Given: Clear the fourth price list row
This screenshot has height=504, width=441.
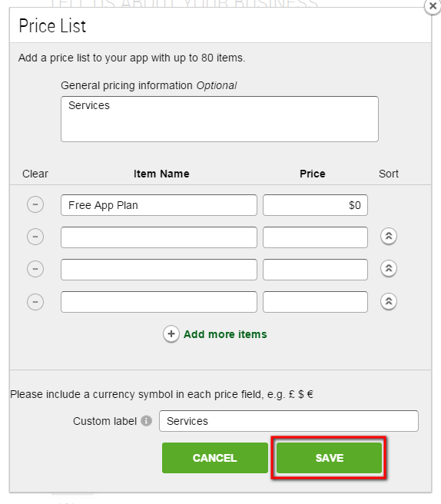Looking at the screenshot, I should coord(35,302).
